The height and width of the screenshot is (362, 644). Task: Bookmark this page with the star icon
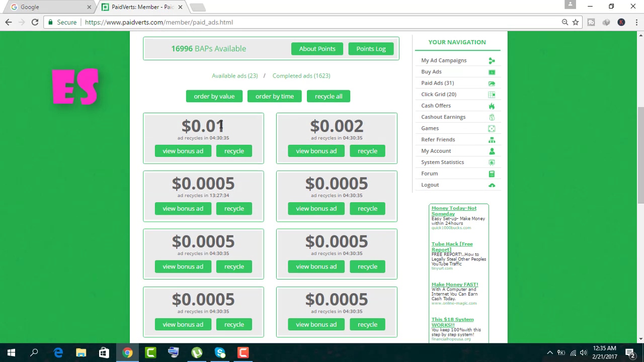[576, 22]
